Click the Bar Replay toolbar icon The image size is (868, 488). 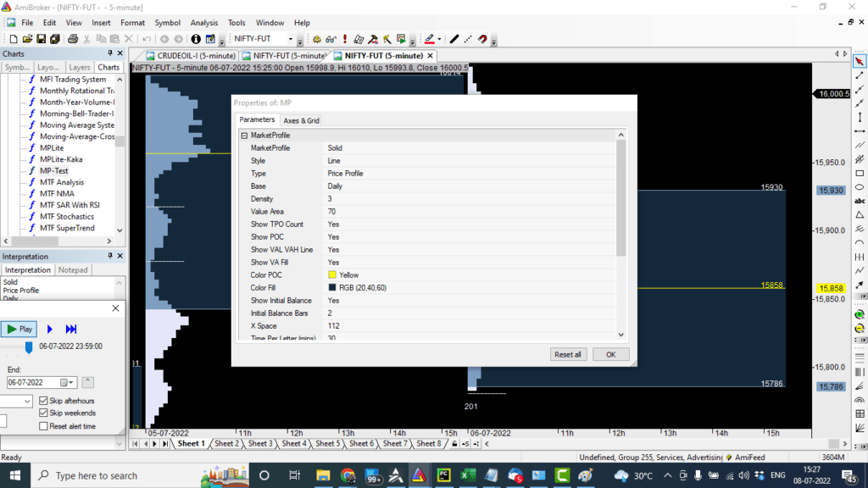point(401,39)
